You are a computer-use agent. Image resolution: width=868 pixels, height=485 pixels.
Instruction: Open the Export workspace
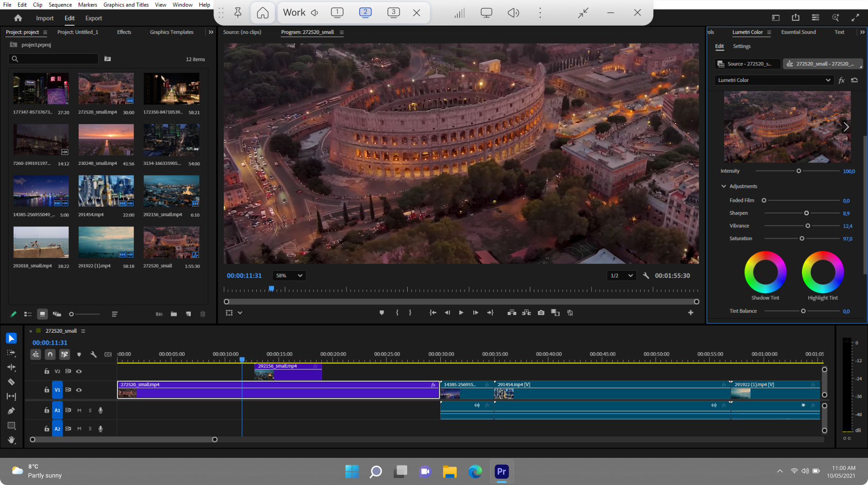tap(94, 18)
